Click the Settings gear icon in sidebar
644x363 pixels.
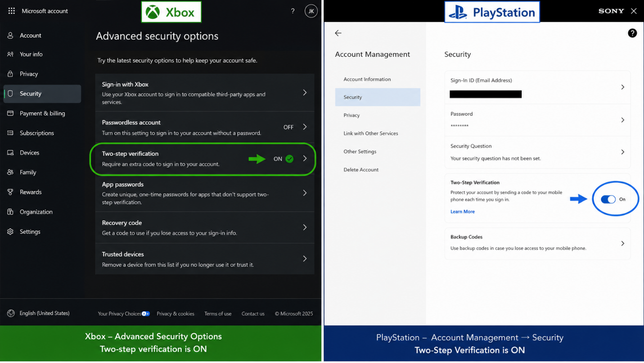(10, 231)
